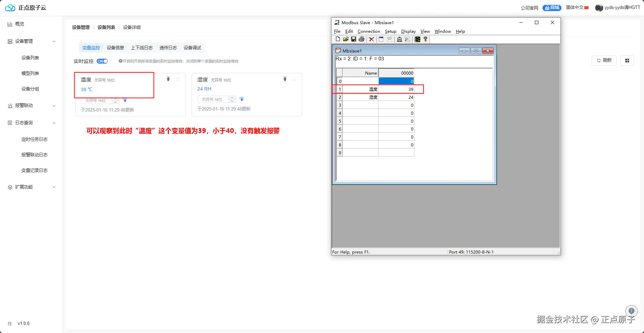Viewport: 644px width, 333px height.
Task: Click 湿度 data type input 无符号 16位
Action: (213, 99)
